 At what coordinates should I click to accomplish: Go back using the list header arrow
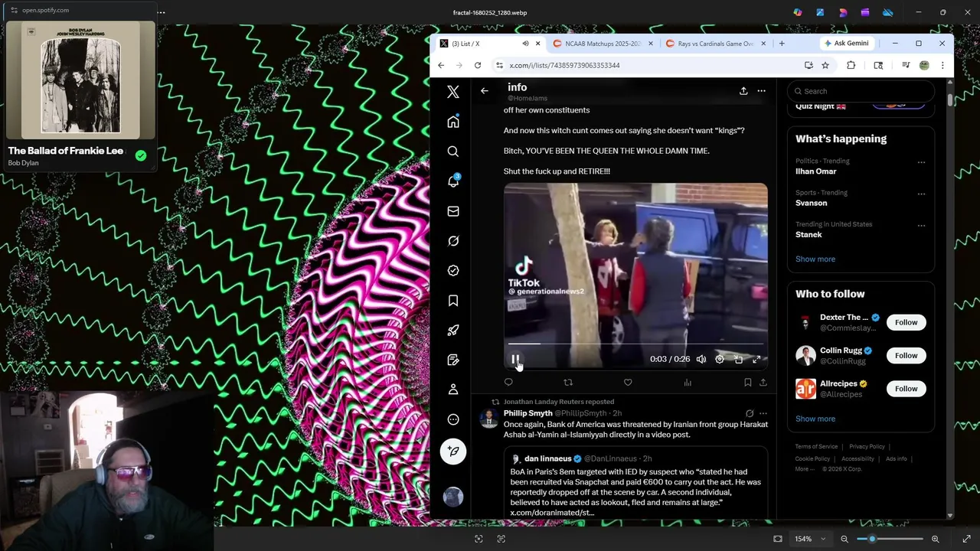(484, 91)
